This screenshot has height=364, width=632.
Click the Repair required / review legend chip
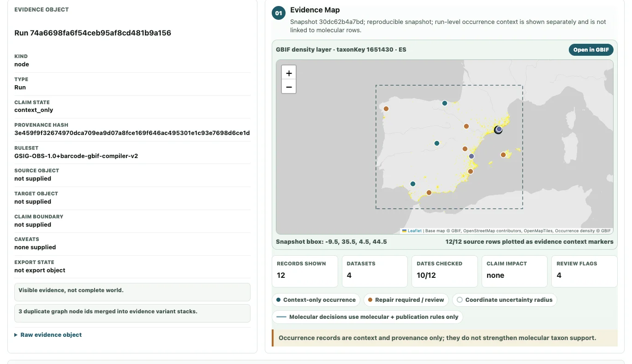pos(406,300)
